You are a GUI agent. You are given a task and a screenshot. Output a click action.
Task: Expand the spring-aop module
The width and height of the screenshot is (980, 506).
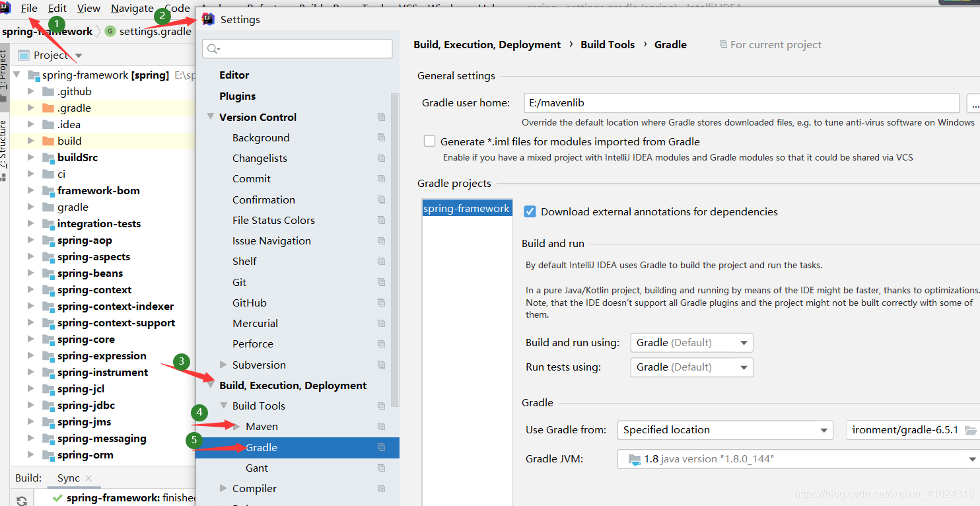31,240
